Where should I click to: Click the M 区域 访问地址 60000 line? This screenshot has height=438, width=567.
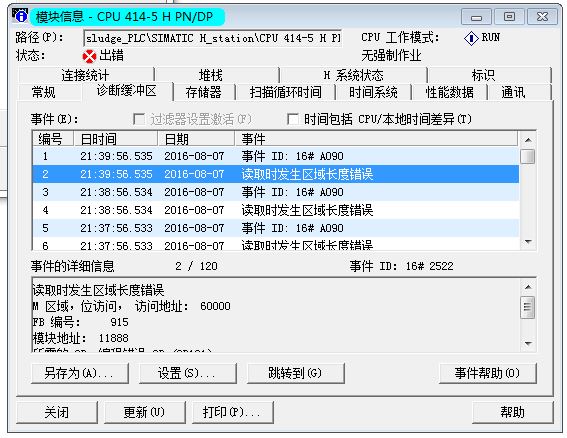tap(132, 306)
